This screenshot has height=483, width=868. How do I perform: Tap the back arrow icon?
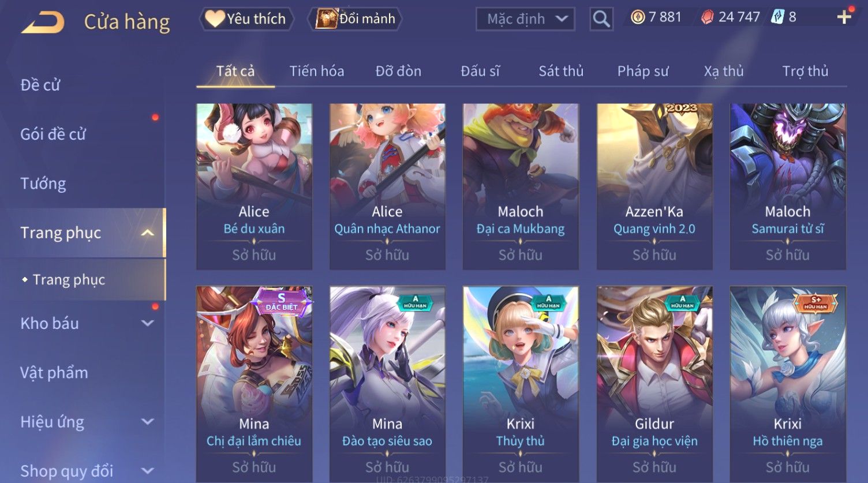click(43, 23)
